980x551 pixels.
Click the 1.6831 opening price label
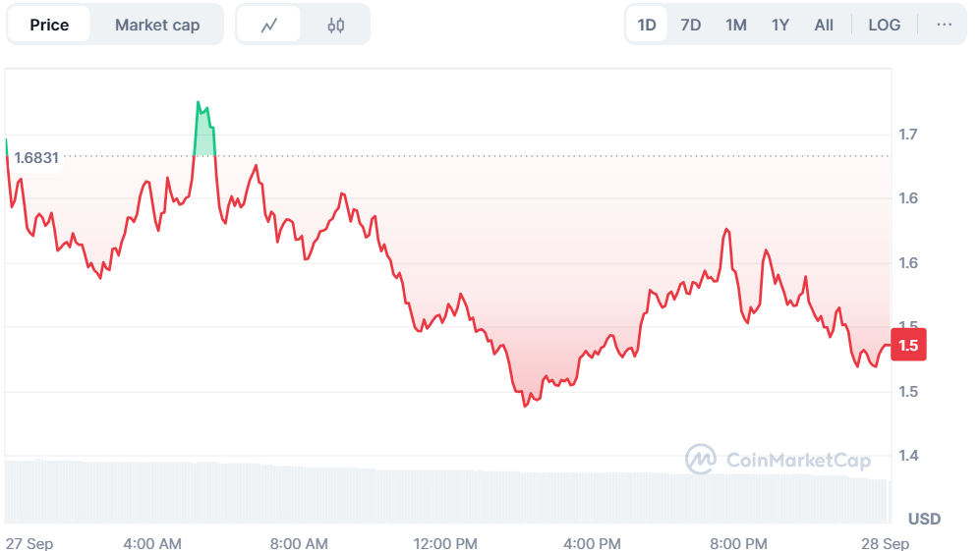tap(36, 157)
